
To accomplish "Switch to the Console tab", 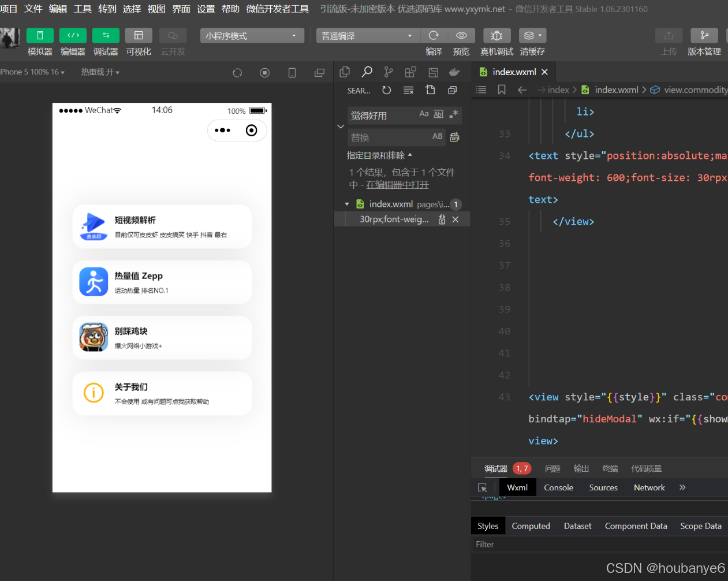I will point(558,487).
